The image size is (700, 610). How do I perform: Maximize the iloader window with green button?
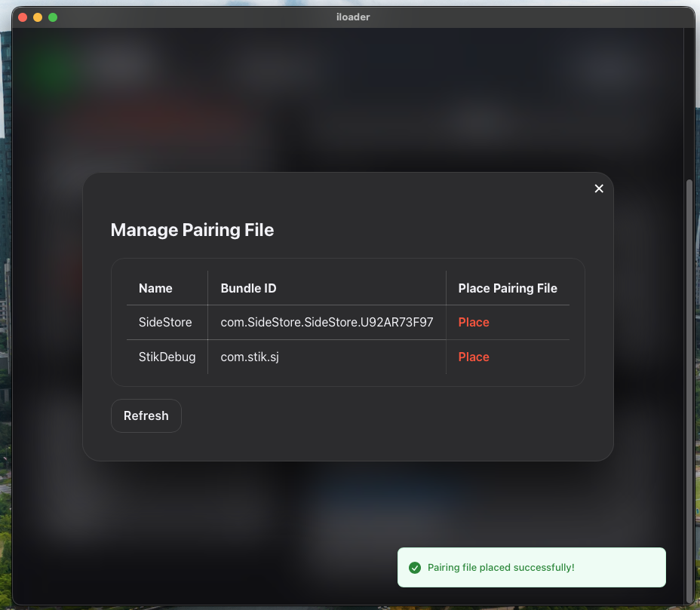(x=53, y=17)
